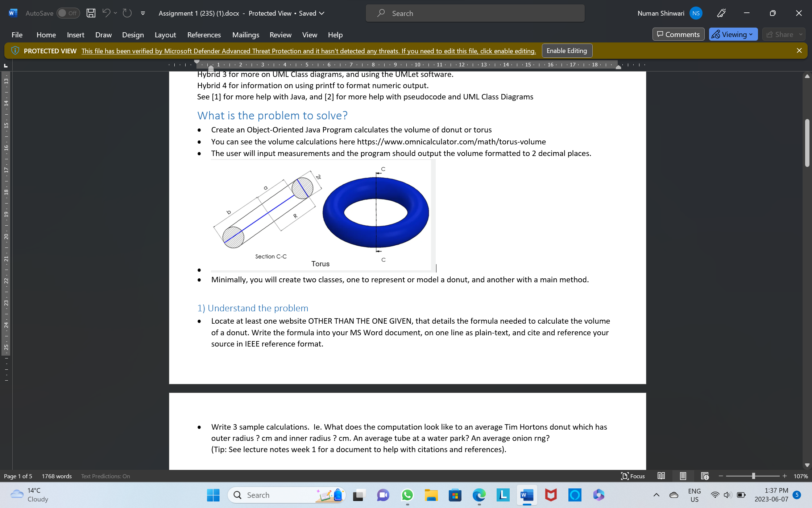Open the Comments pane
The image size is (812, 508).
(678, 34)
